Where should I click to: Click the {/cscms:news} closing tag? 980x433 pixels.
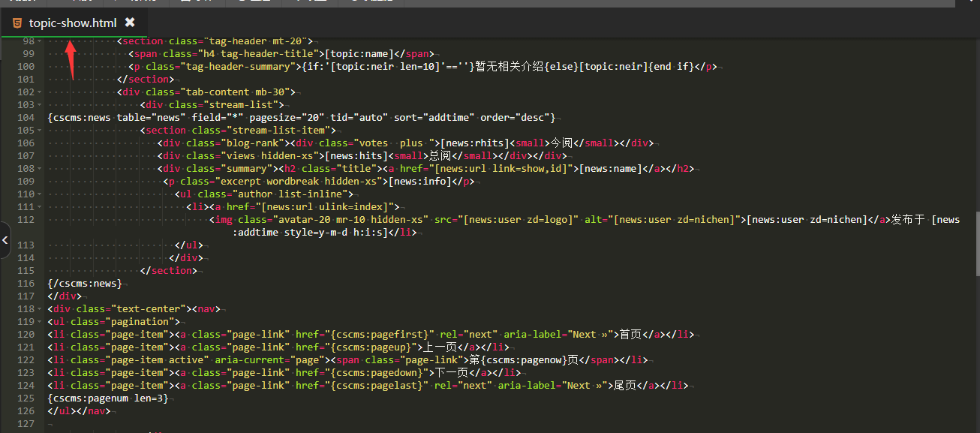click(x=84, y=284)
